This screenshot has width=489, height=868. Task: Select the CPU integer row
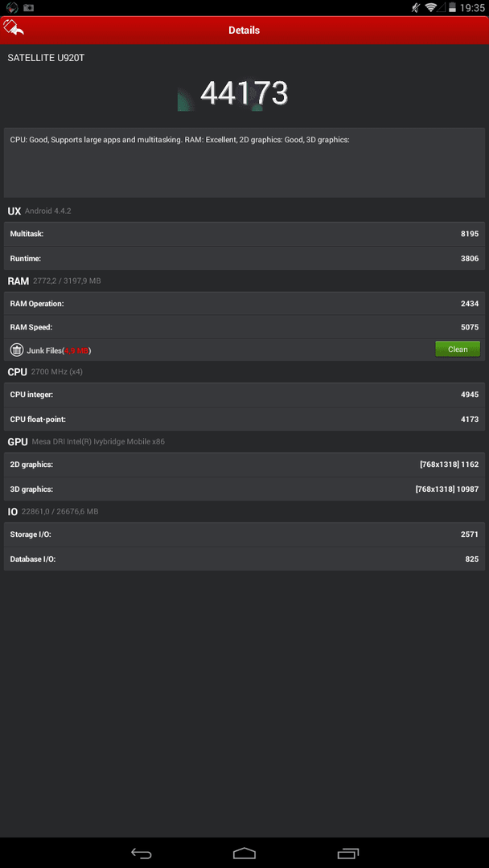pyautogui.click(x=244, y=395)
